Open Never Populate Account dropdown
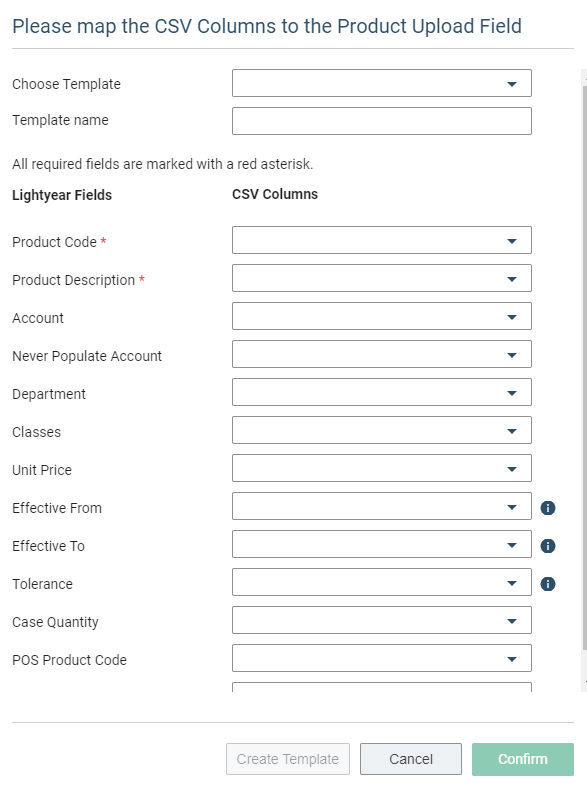 (x=382, y=354)
